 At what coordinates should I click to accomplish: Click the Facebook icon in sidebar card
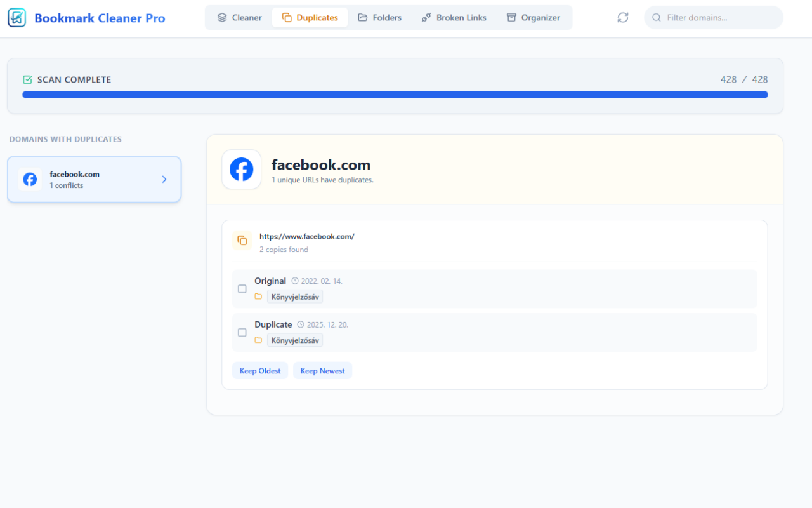30,180
